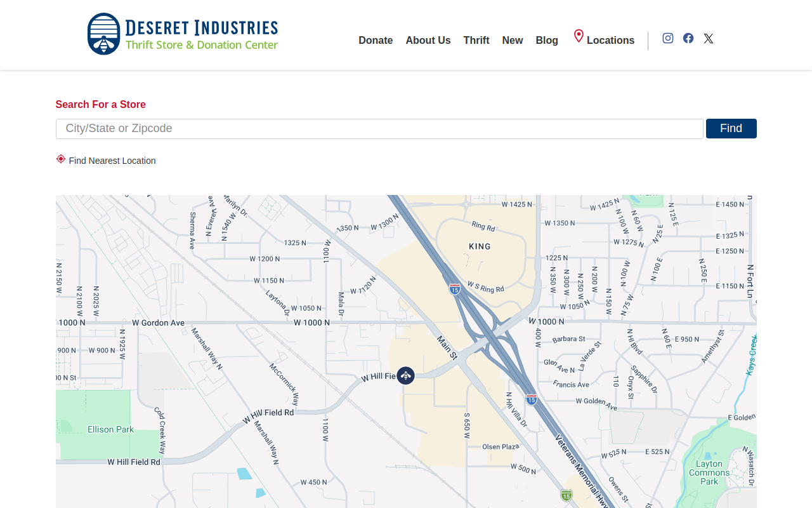This screenshot has width=812, height=508.
Task: Click the Barbara St map label
Action: (x=568, y=339)
